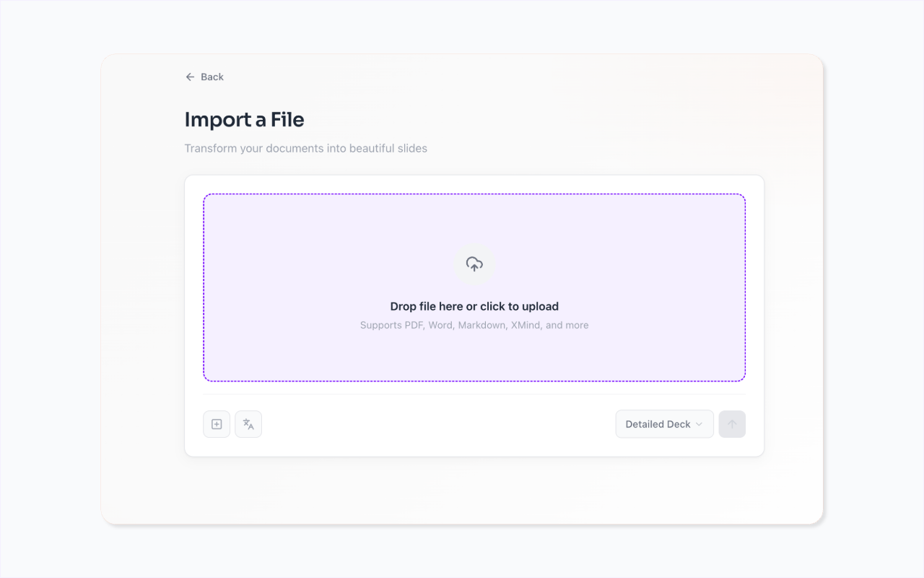Click the chevron beside Detailed Deck
924x578 pixels.
pos(699,424)
